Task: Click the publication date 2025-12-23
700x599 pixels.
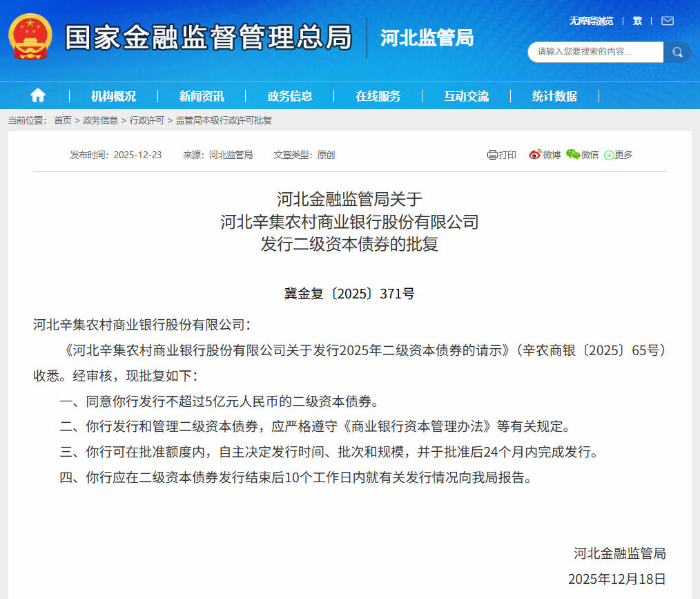Action: (137, 155)
